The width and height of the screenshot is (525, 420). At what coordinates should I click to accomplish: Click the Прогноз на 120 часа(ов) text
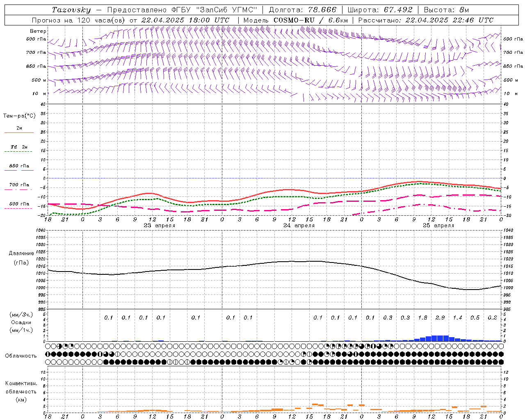tap(79, 20)
